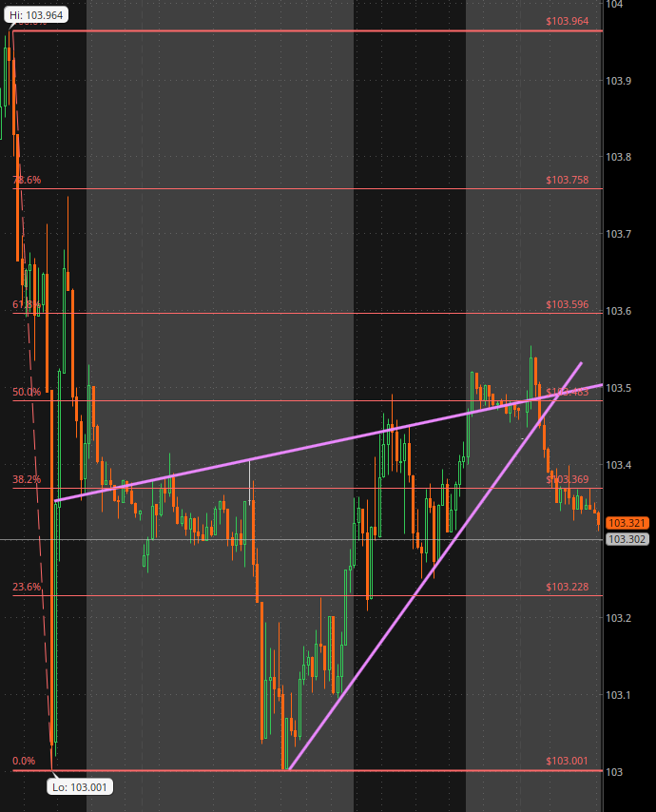Select the $103.758 Fibonacci level label

pos(567,180)
